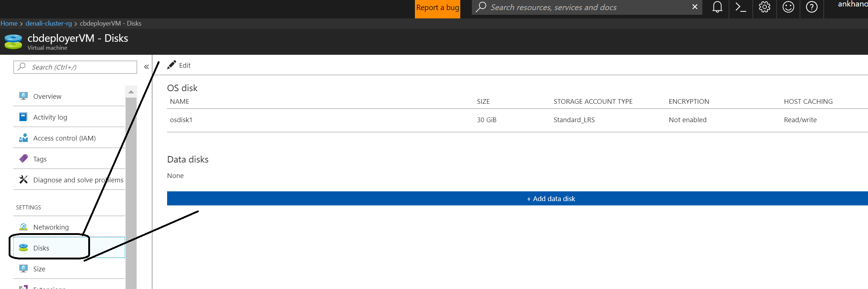Click the Size monitor icon

(x=23, y=268)
